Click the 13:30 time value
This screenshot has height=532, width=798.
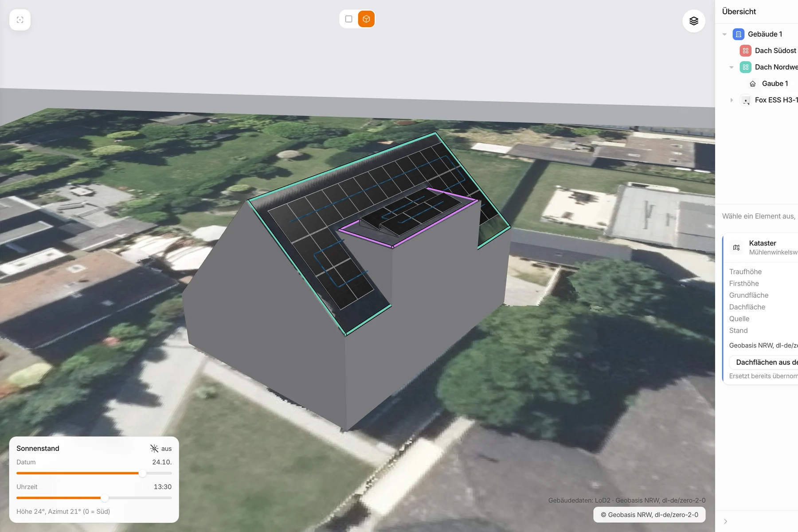click(163, 487)
